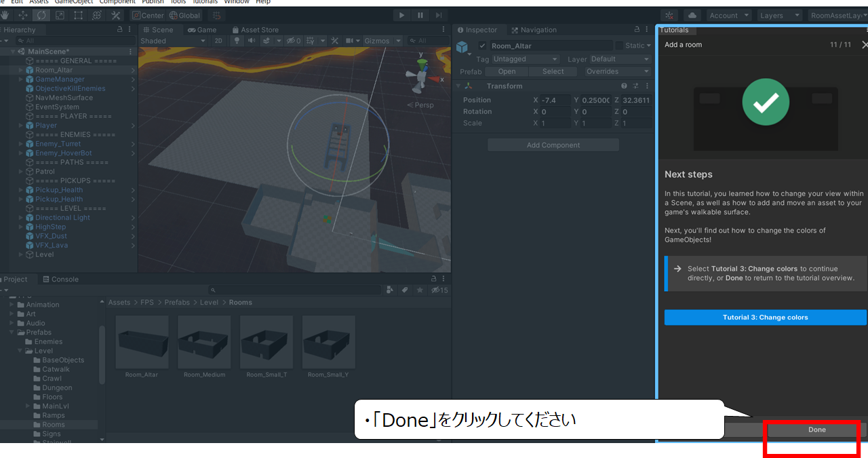Screen dimensions: 868x458
Task: Open the Scene camera settings
Action: click(353, 41)
